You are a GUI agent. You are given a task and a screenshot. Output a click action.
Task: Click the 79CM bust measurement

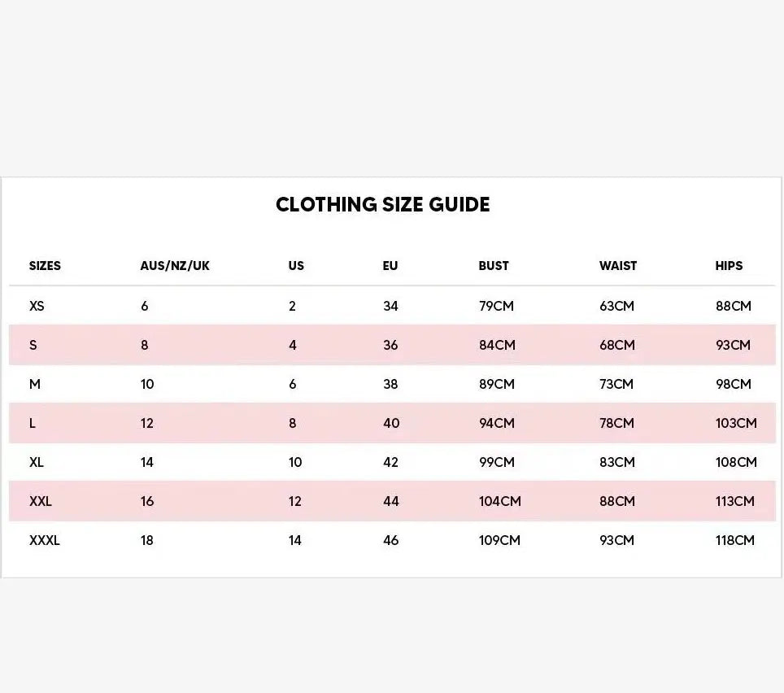click(497, 307)
